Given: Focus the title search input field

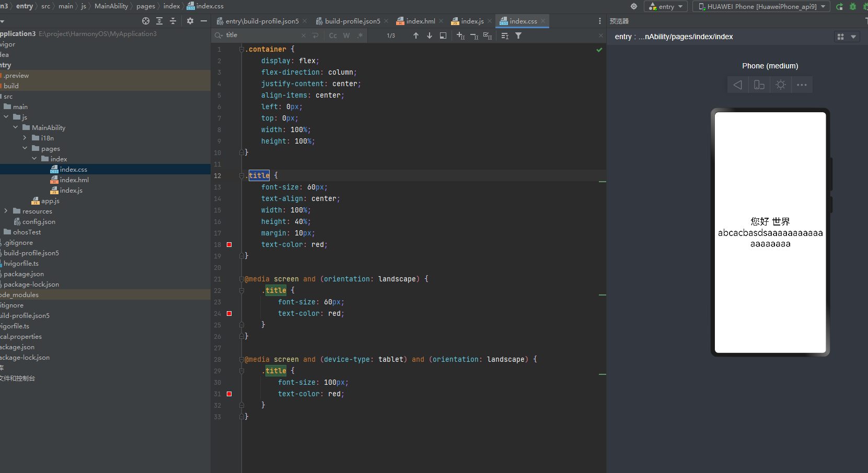Looking at the screenshot, I should click(x=261, y=36).
